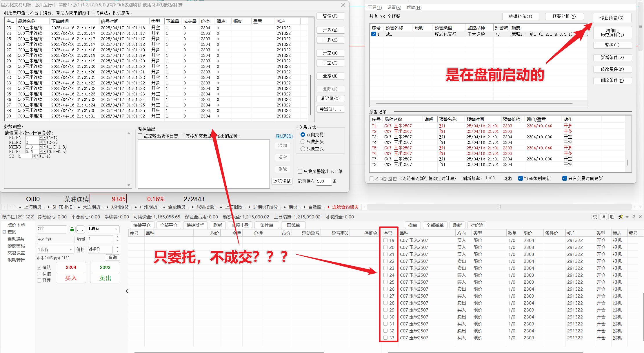Click 停止预警(S) button
The width and height of the screenshot is (644, 353).
point(612,18)
